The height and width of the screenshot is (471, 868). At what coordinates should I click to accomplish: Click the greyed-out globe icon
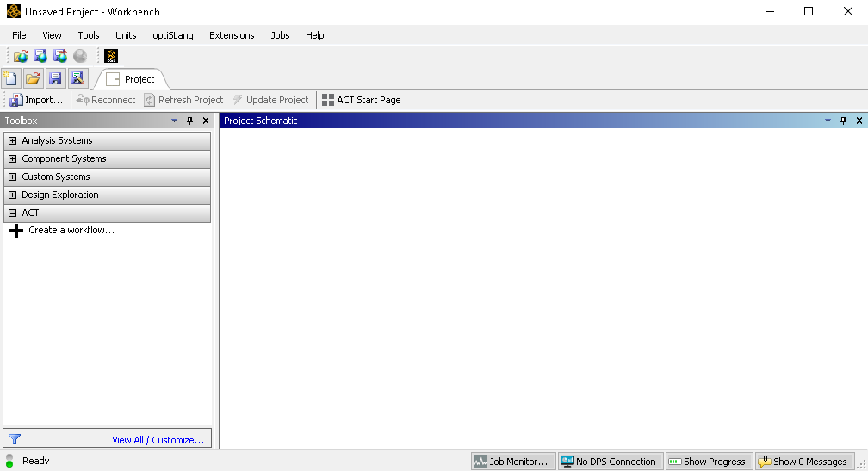(x=80, y=56)
